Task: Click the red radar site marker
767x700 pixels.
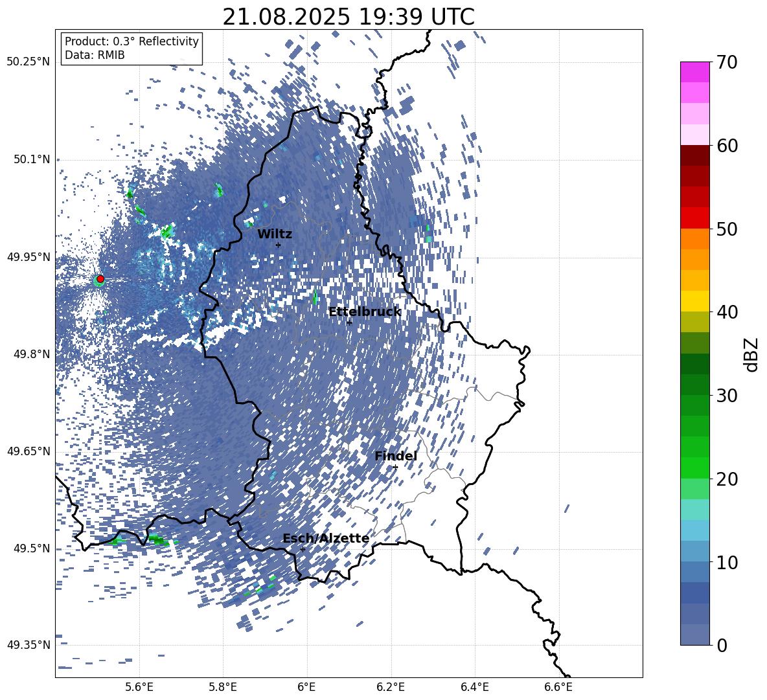Action: (x=100, y=279)
